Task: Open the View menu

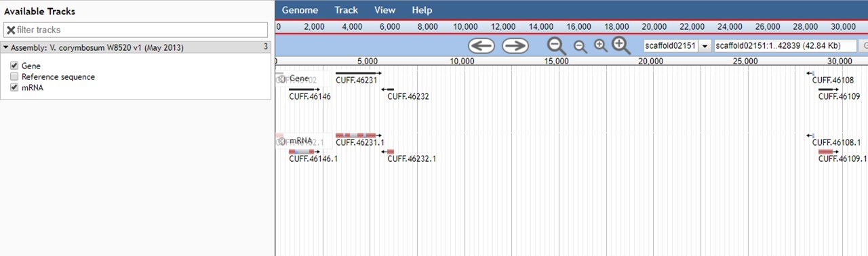Action: (384, 10)
